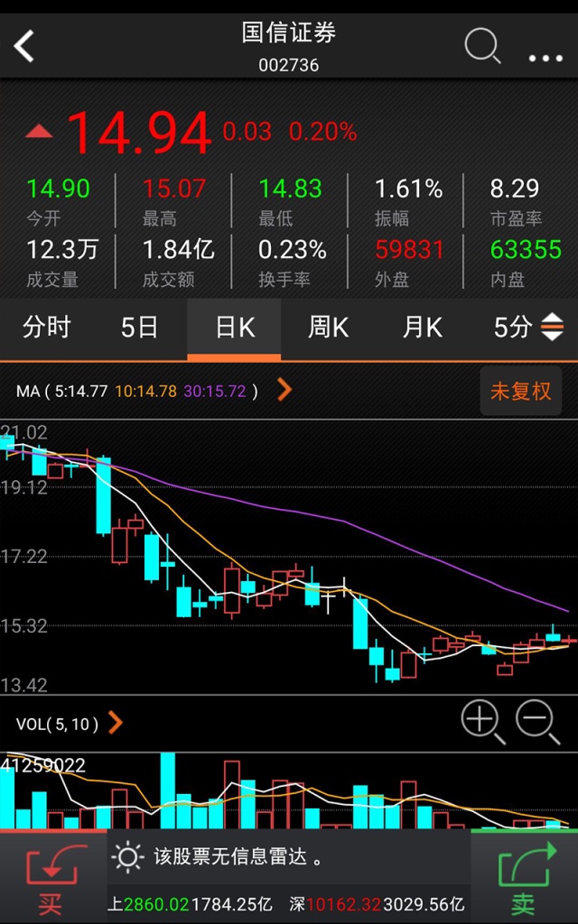Image resolution: width=578 pixels, height=924 pixels.
Task: Open the stock search magnifier
Action: coord(482,46)
